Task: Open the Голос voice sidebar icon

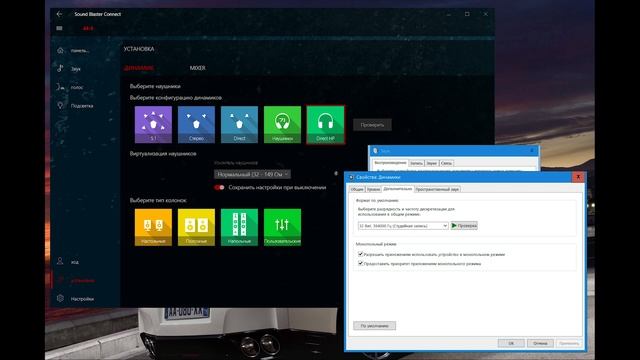Action: point(60,87)
